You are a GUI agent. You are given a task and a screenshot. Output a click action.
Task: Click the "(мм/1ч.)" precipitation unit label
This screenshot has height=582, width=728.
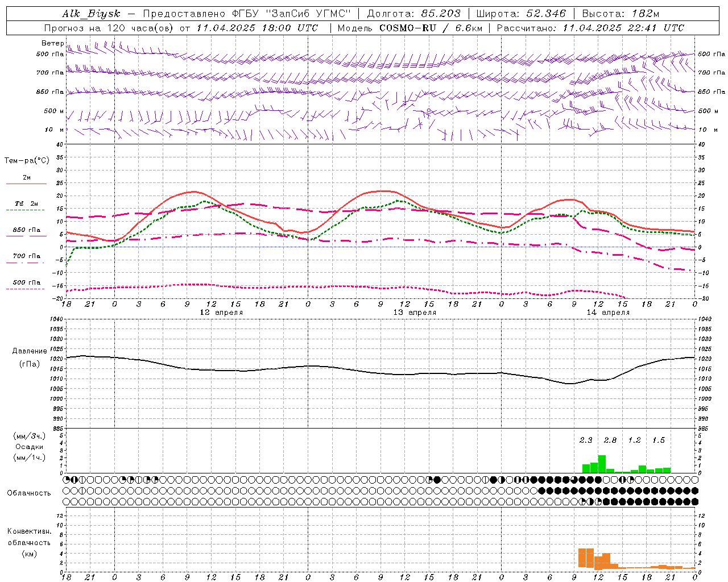coord(30,458)
